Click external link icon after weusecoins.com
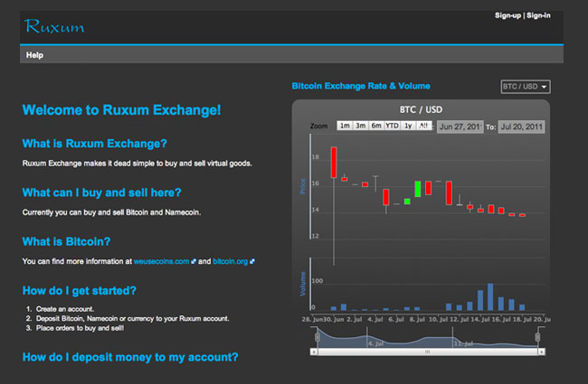Screen dimensions: 588x384 point(194,261)
